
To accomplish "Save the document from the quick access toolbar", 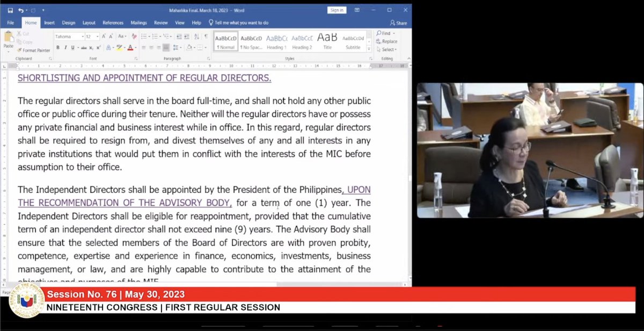I will (x=10, y=10).
